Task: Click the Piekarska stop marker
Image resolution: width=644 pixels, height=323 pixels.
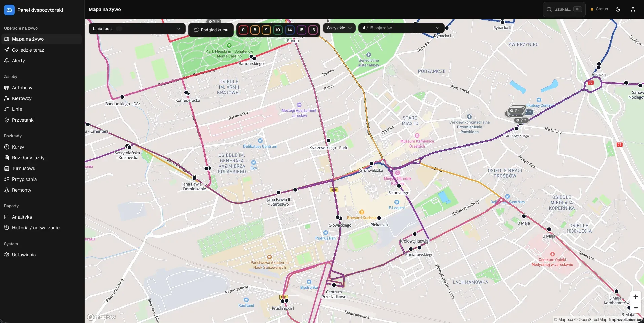Action: click(379, 218)
